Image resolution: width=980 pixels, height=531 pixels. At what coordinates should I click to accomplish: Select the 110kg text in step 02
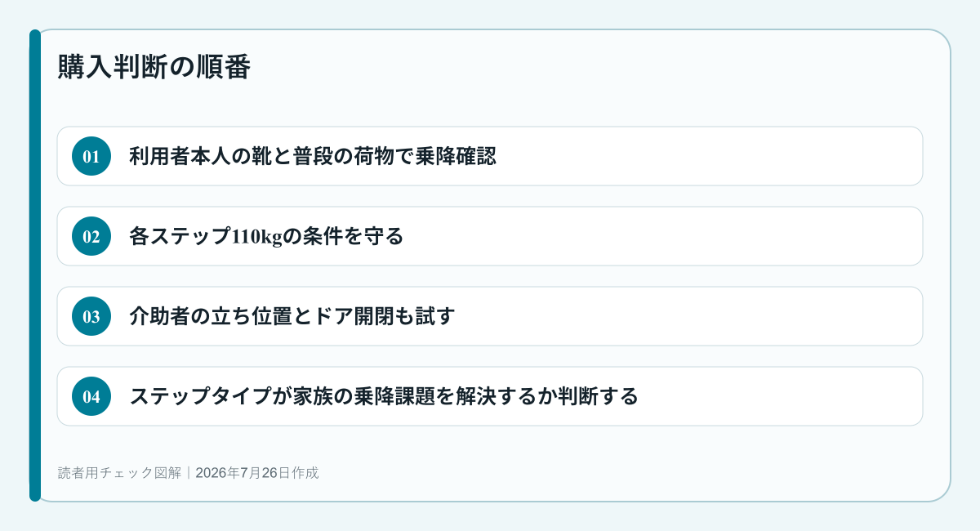point(256,236)
